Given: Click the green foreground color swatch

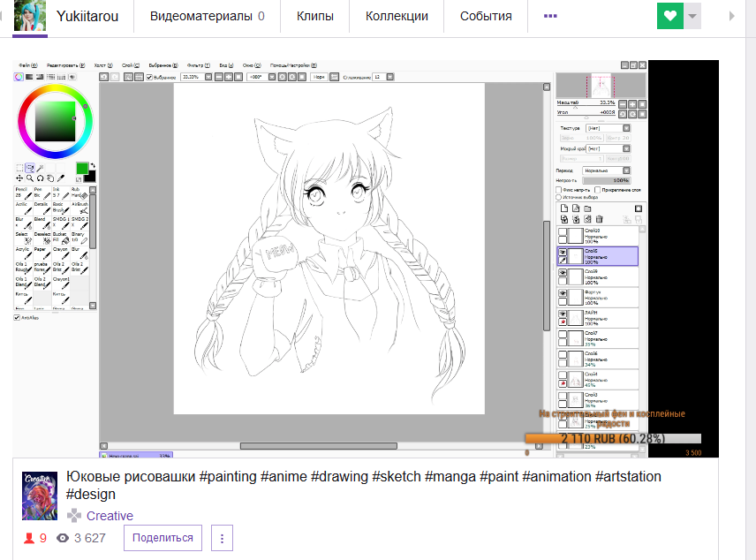Looking at the screenshot, I should pos(82,169).
